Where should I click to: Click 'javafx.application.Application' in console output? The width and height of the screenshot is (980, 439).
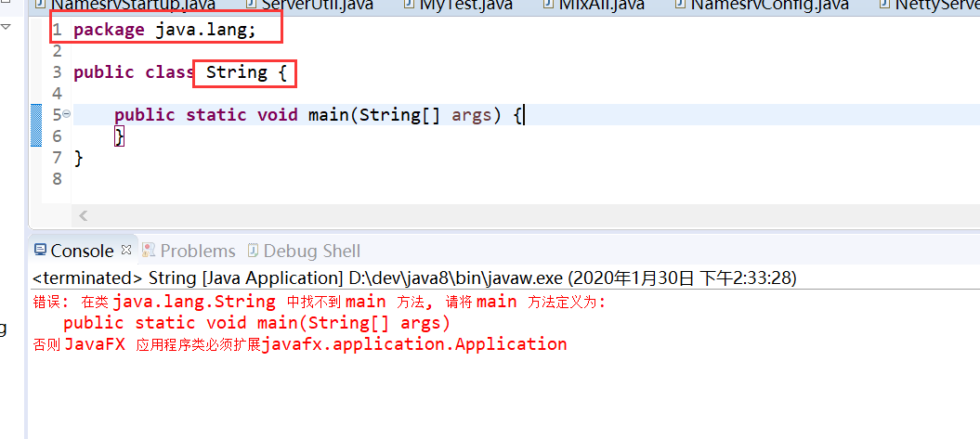pyautogui.click(x=414, y=344)
